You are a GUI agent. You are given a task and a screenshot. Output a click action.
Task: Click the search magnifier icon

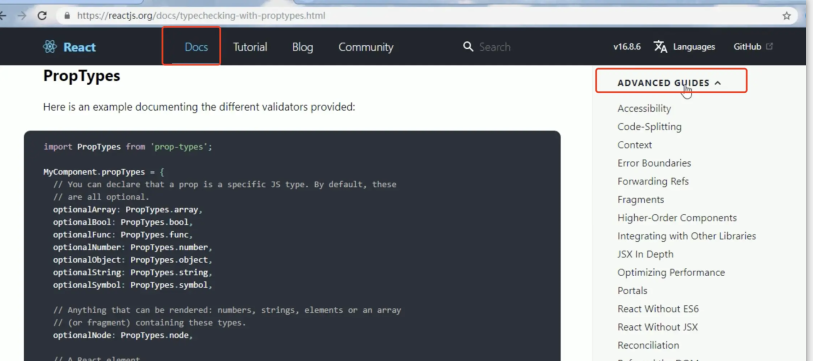pyautogui.click(x=468, y=47)
